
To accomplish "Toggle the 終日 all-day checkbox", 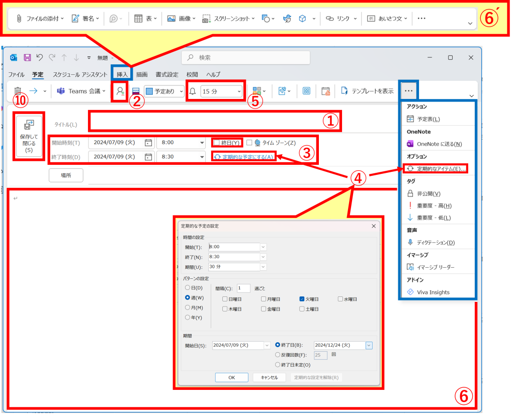I will point(217,143).
